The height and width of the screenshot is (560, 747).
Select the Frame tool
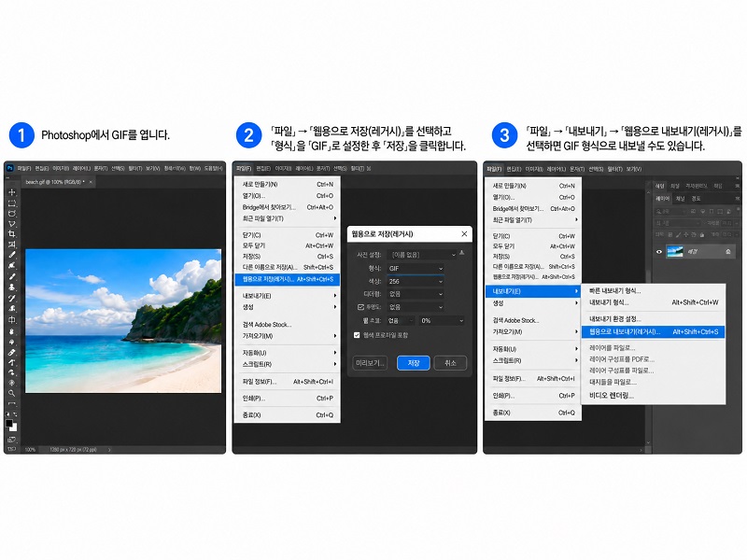[x=12, y=245]
